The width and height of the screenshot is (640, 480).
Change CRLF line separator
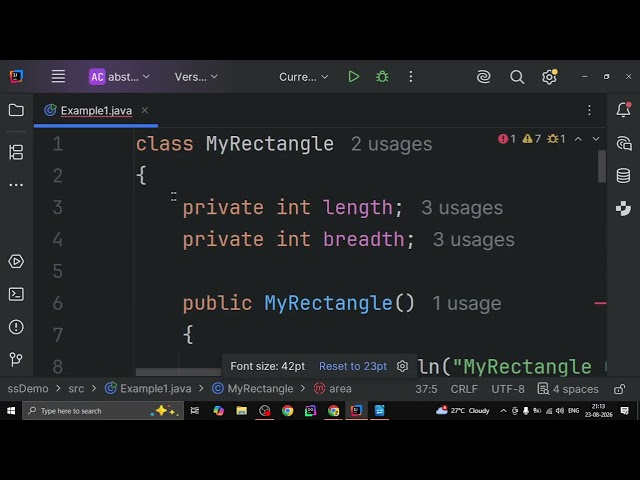click(x=464, y=389)
